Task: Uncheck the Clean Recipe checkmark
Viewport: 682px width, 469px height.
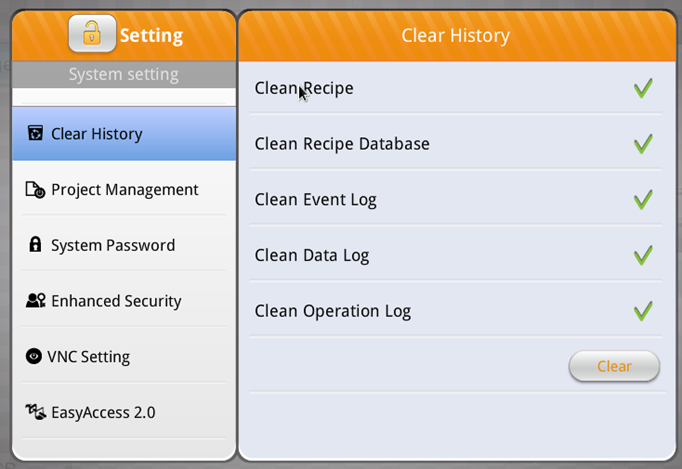Action: (643, 88)
